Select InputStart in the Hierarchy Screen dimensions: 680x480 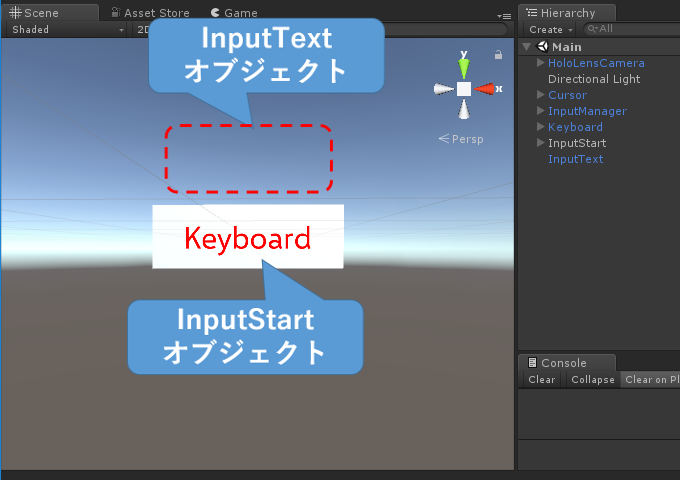(577, 143)
